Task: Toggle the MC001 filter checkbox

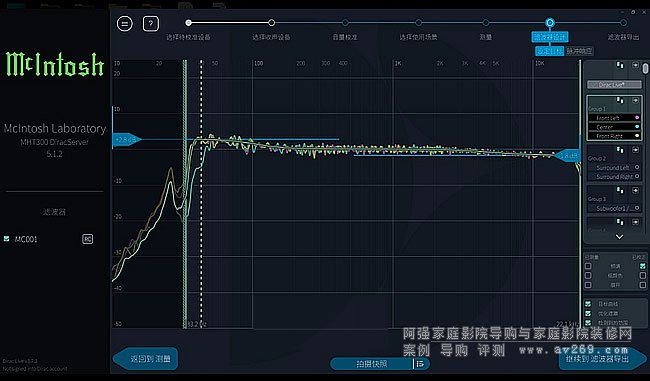Action: click(7, 239)
